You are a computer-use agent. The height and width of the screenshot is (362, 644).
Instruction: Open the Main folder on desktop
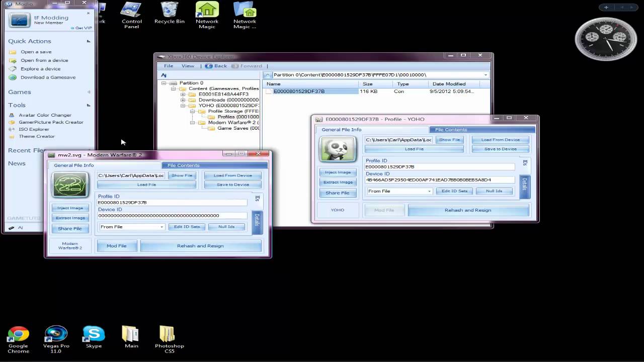tap(131, 337)
